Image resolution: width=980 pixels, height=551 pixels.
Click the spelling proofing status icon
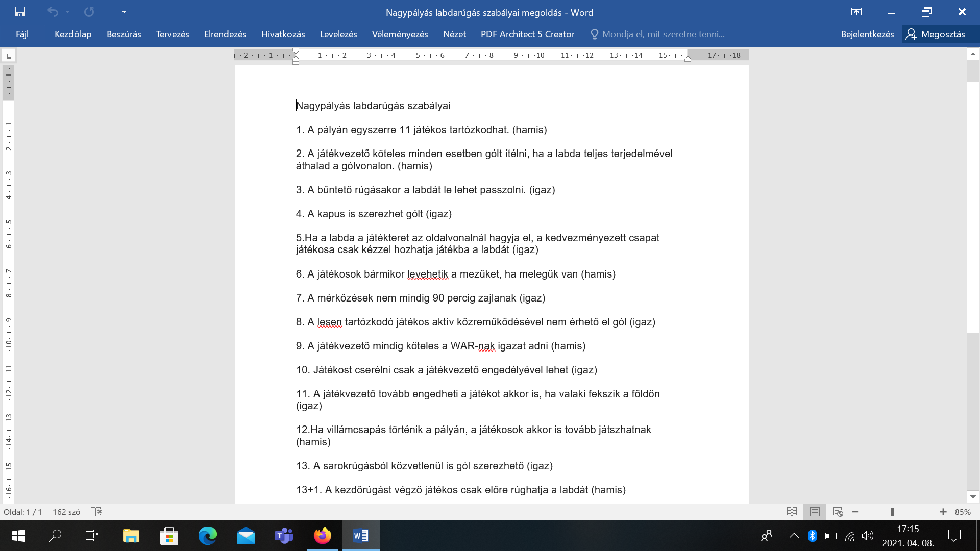click(x=96, y=512)
